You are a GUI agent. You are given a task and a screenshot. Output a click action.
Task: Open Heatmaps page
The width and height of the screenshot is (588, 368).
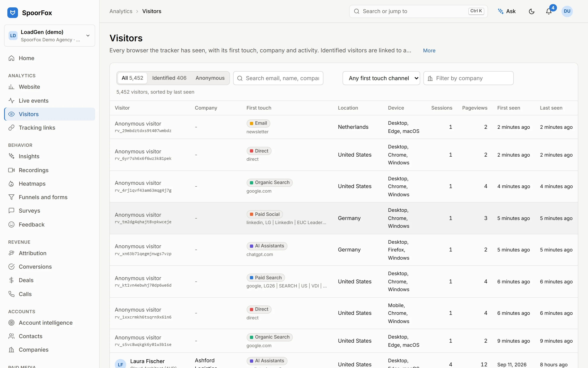click(50, 184)
